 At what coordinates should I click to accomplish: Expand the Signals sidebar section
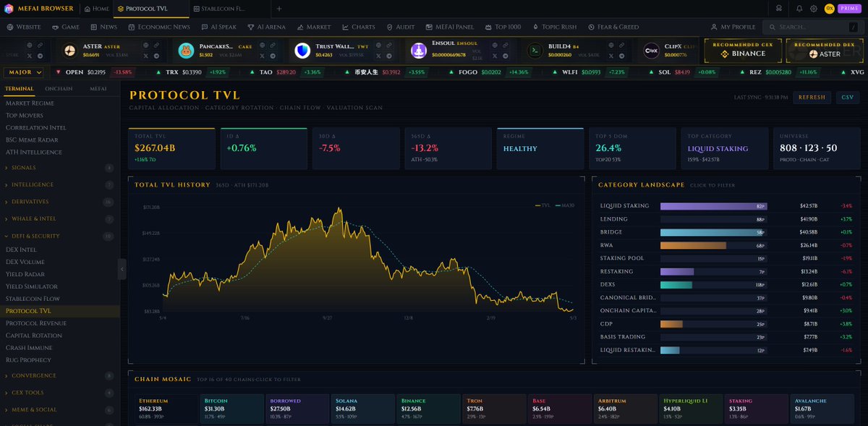(x=59, y=168)
